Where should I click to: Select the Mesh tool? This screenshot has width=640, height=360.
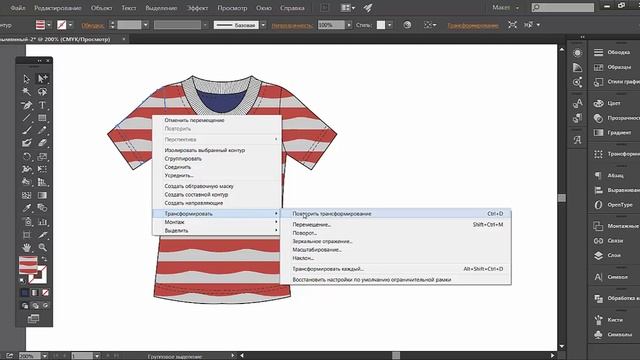coord(27,195)
